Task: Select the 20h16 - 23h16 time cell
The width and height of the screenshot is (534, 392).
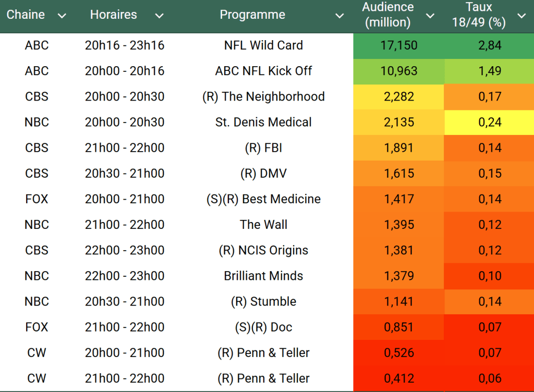Action: [x=125, y=45]
